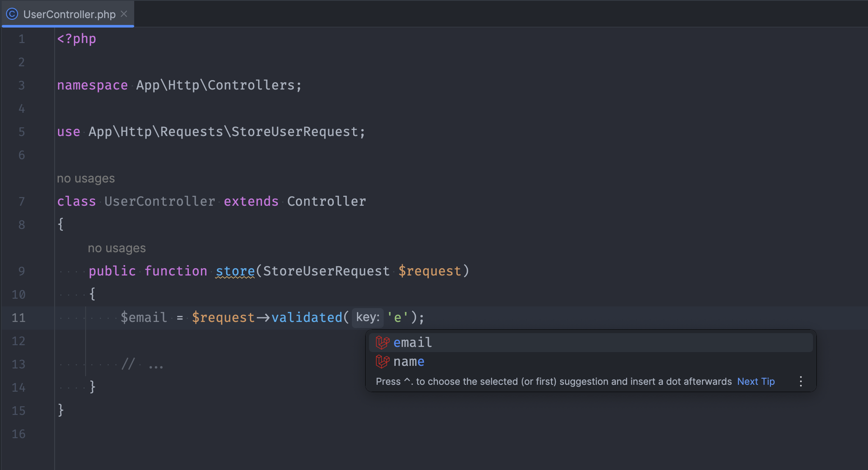Image resolution: width=868 pixels, height=470 pixels.
Task: Close the UserController.php tab
Action: [124, 14]
